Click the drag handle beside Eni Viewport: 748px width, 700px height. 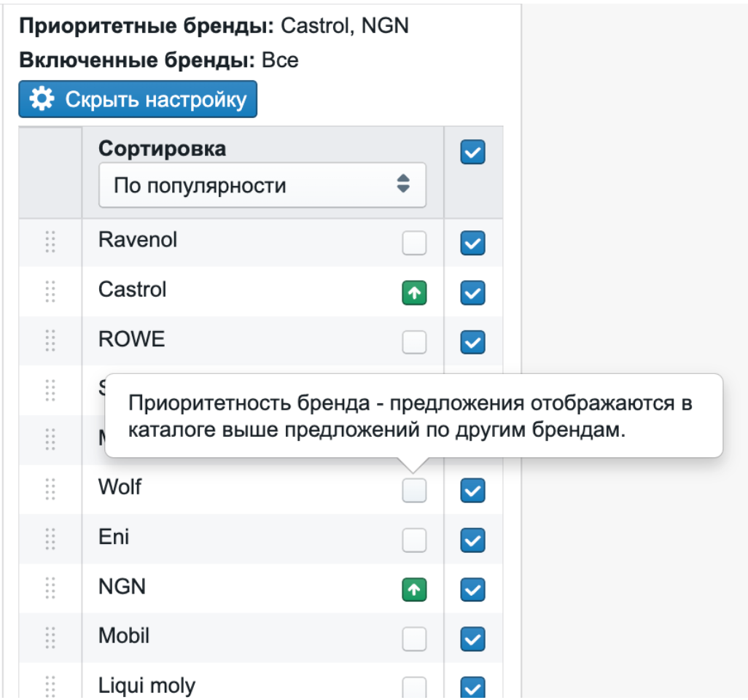50,539
